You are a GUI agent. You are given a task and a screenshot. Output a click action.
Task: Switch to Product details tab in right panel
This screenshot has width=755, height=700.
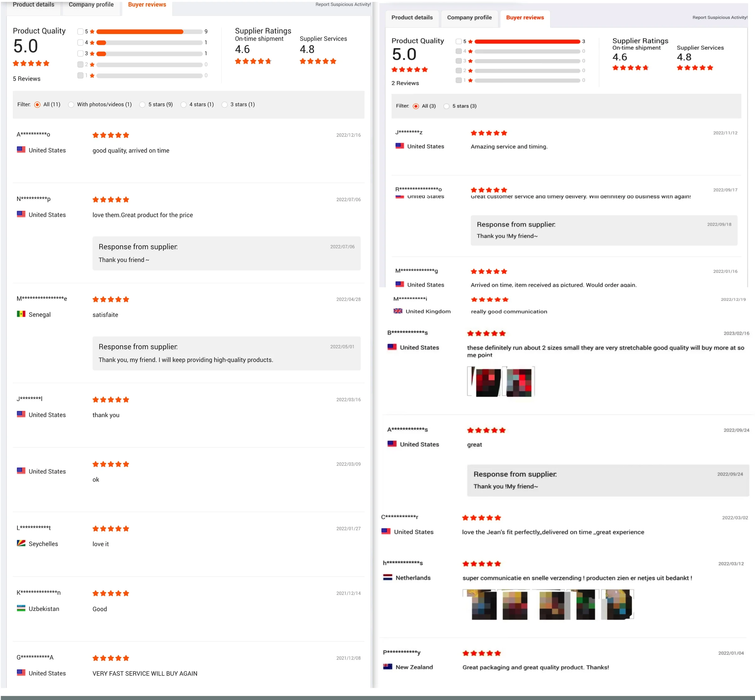click(x=412, y=18)
